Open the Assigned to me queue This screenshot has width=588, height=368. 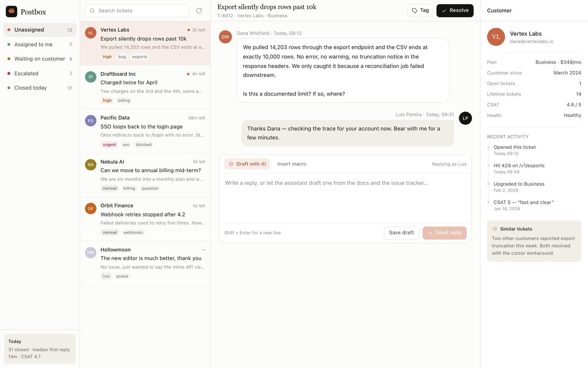point(40,45)
